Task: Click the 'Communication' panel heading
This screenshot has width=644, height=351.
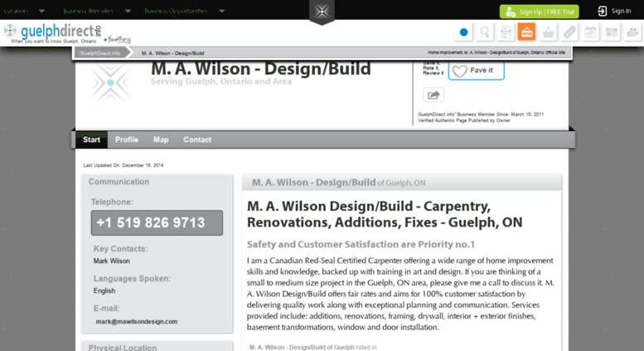Action: click(x=119, y=182)
